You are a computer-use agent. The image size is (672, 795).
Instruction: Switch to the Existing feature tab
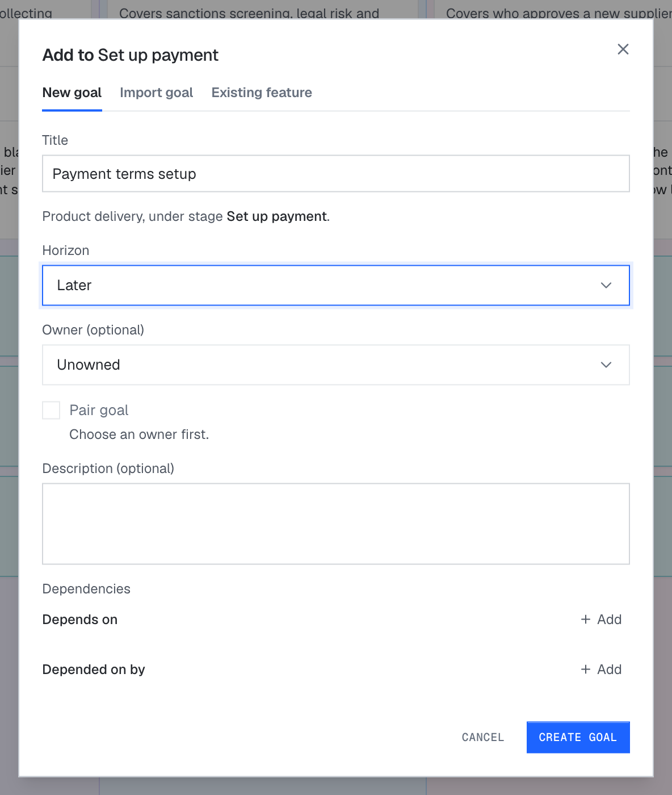point(262,93)
